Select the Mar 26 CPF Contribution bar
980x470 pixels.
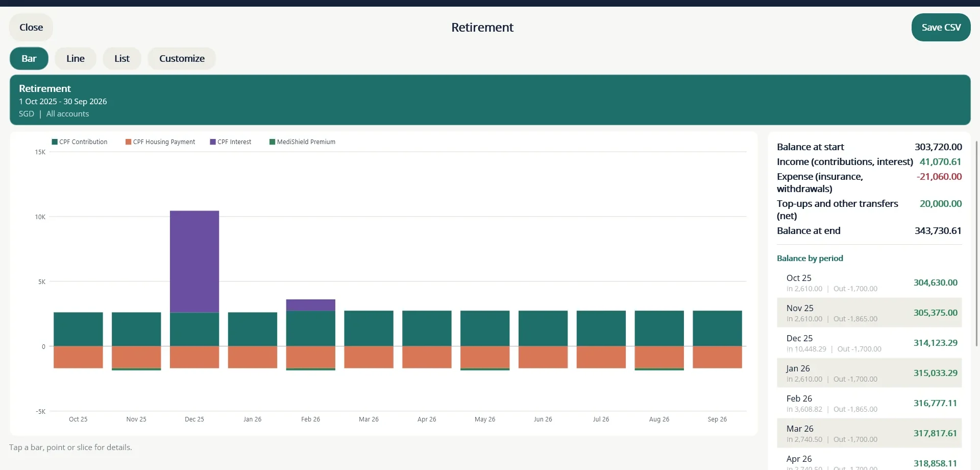pos(369,328)
